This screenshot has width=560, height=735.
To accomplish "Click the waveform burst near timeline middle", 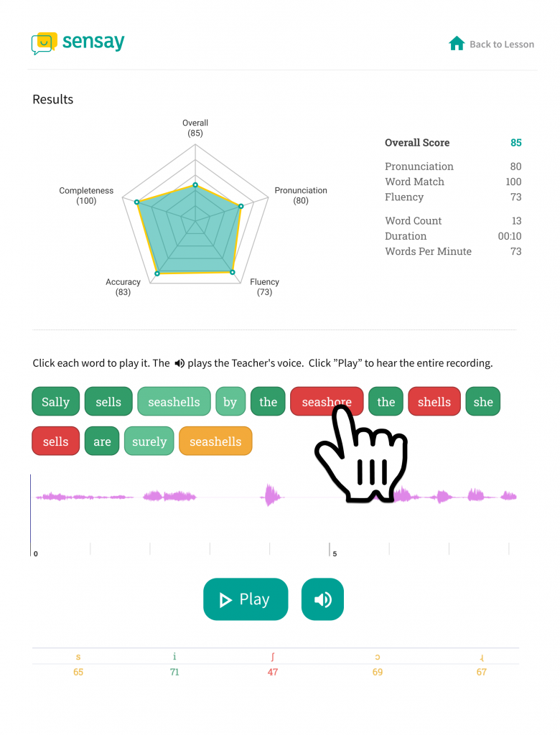I will (x=271, y=496).
